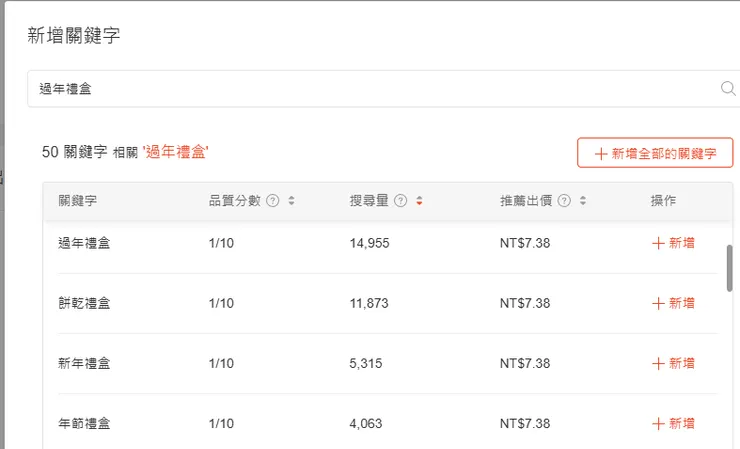Viewport: 740px width, 449px height.
Task: Click help icon beside 推薦出價
Action: pos(564,201)
